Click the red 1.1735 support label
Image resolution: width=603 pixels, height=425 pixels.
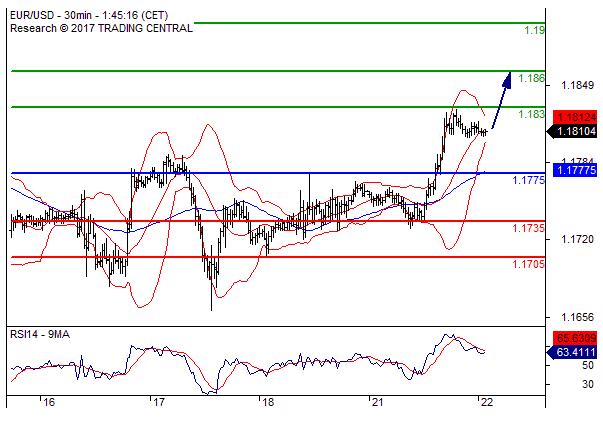click(528, 228)
